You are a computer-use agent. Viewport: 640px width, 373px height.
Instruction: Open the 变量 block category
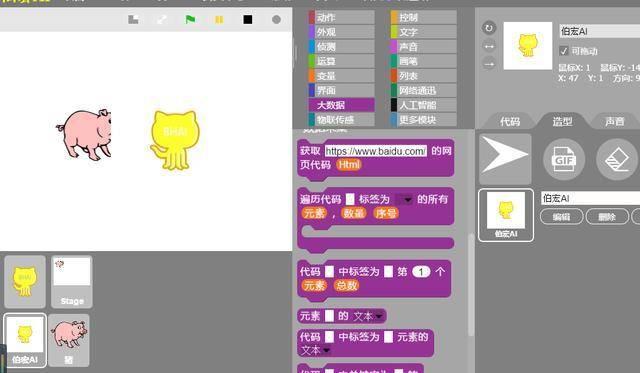[x=342, y=76]
